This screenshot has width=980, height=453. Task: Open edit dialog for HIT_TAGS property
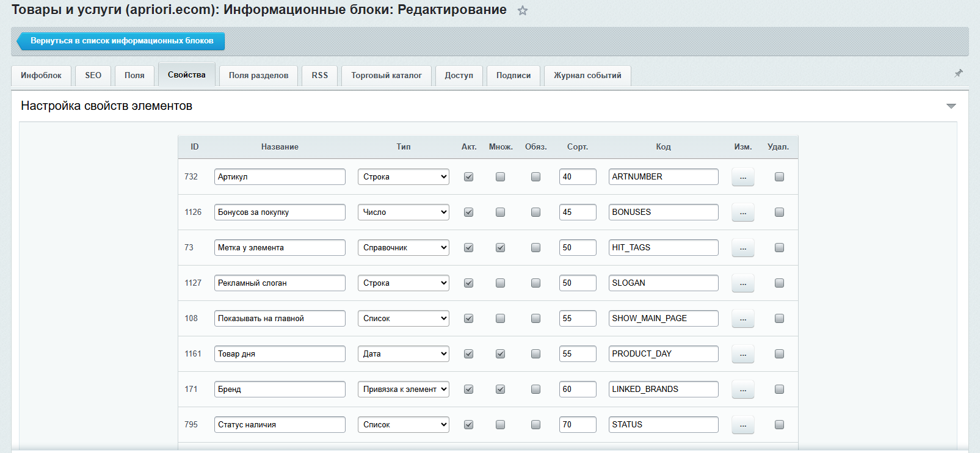(x=743, y=248)
